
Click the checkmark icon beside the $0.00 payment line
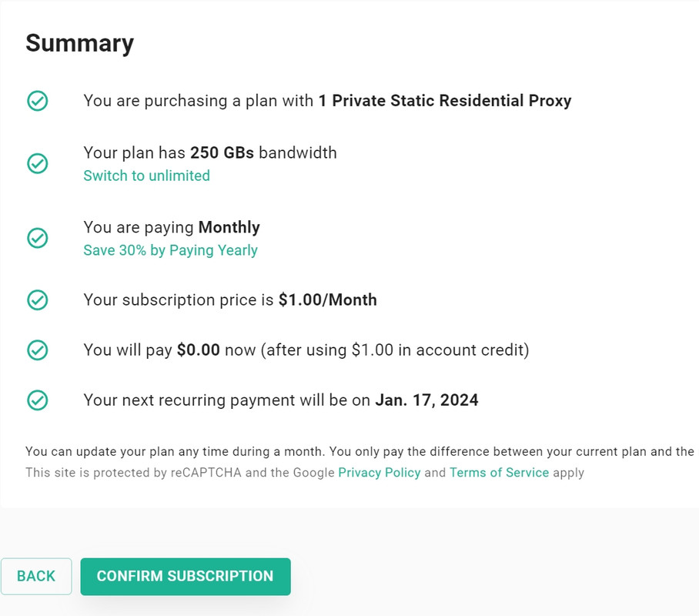[x=38, y=350]
